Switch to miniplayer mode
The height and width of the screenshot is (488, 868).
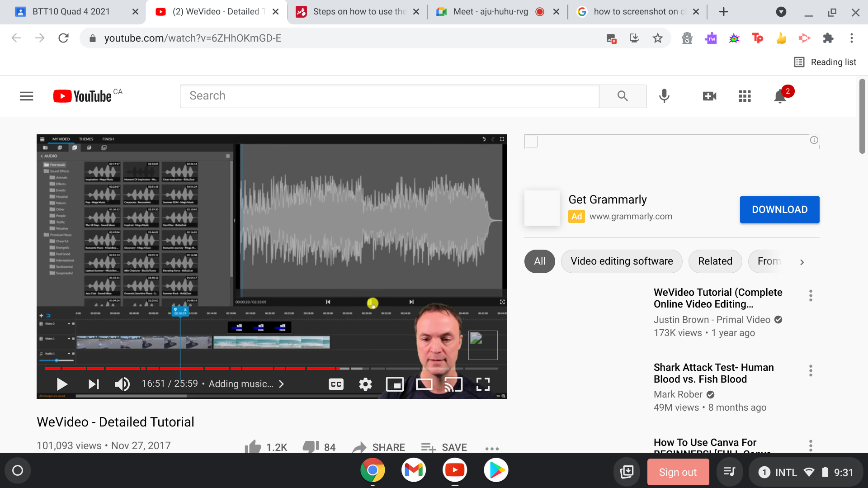[x=395, y=384]
